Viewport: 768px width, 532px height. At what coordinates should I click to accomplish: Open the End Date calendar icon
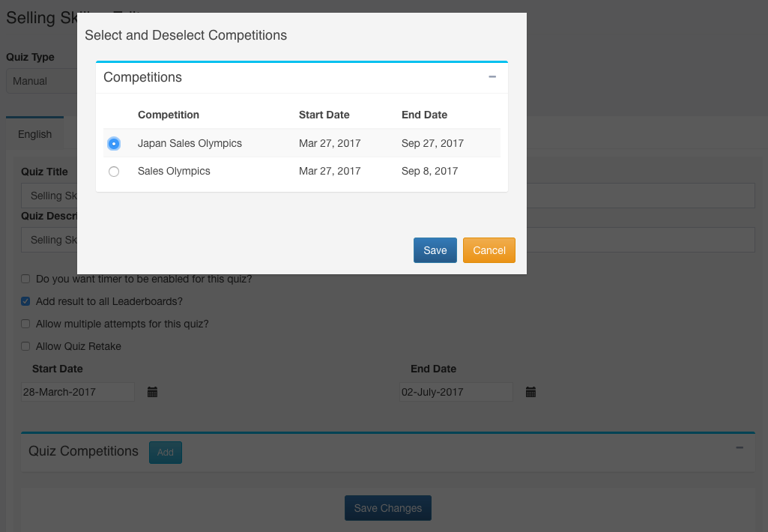[x=530, y=392]
